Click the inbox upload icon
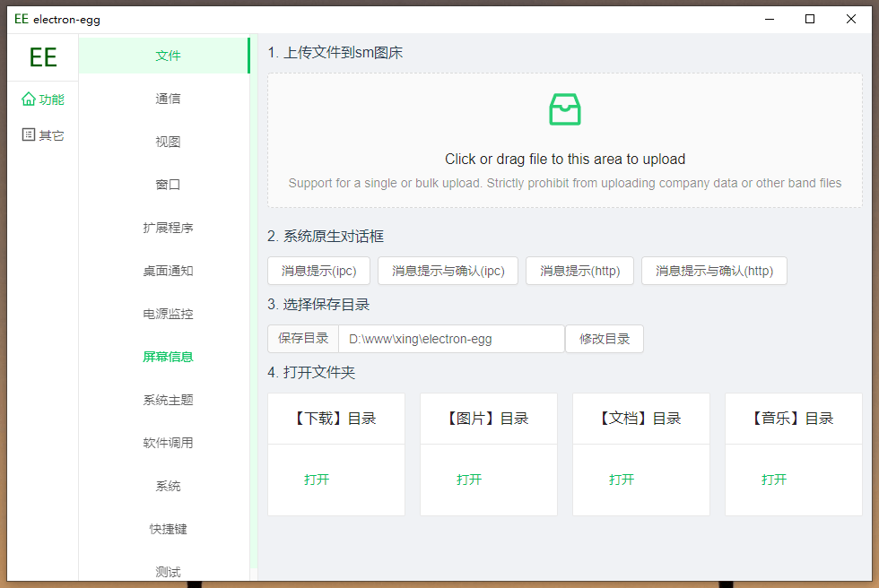 564,109
